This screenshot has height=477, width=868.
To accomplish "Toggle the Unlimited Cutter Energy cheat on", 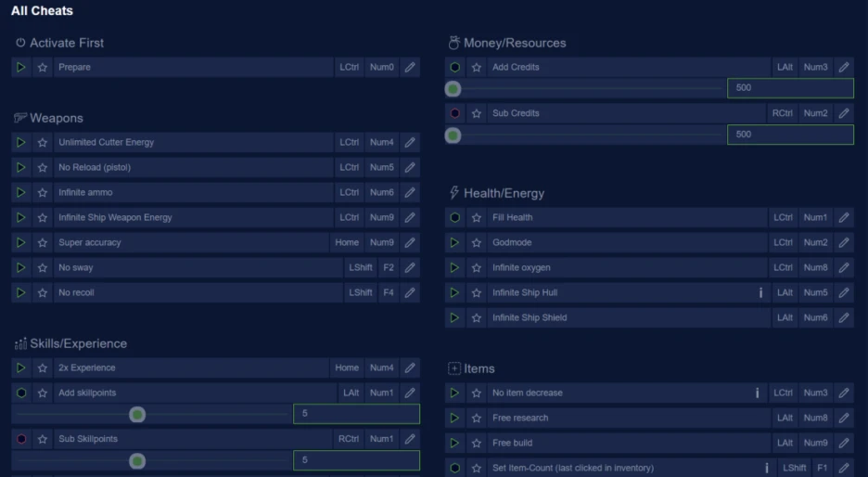I will tap(21, 142).
